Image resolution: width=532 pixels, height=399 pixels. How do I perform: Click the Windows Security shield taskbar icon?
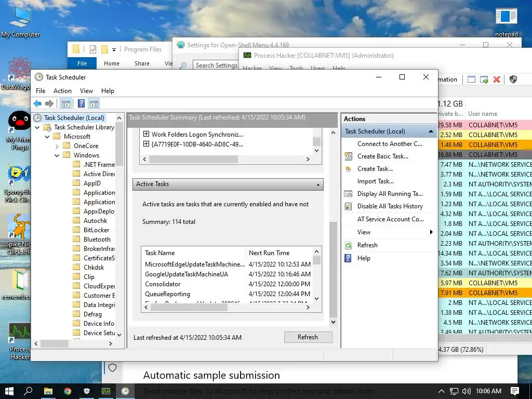(87, 391)
